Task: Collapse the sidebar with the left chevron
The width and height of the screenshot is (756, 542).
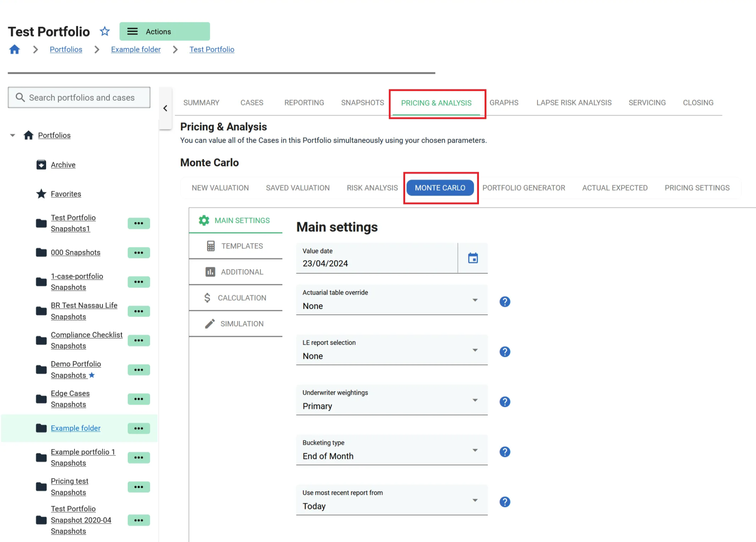Action: [x=165, y=109]
